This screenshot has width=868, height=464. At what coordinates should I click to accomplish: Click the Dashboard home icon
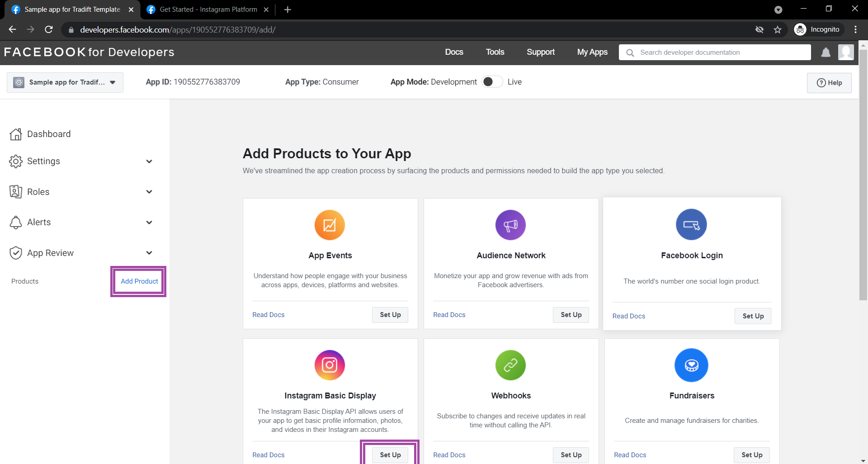(16, 134)
